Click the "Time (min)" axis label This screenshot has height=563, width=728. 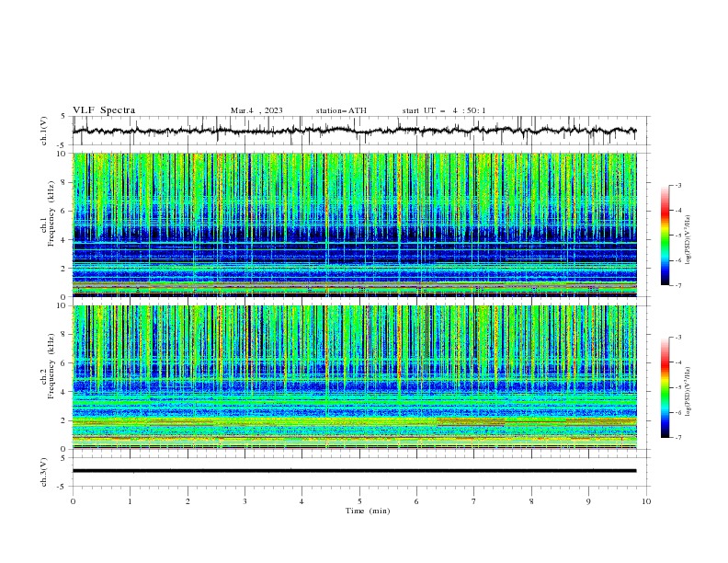click(368, 511)
